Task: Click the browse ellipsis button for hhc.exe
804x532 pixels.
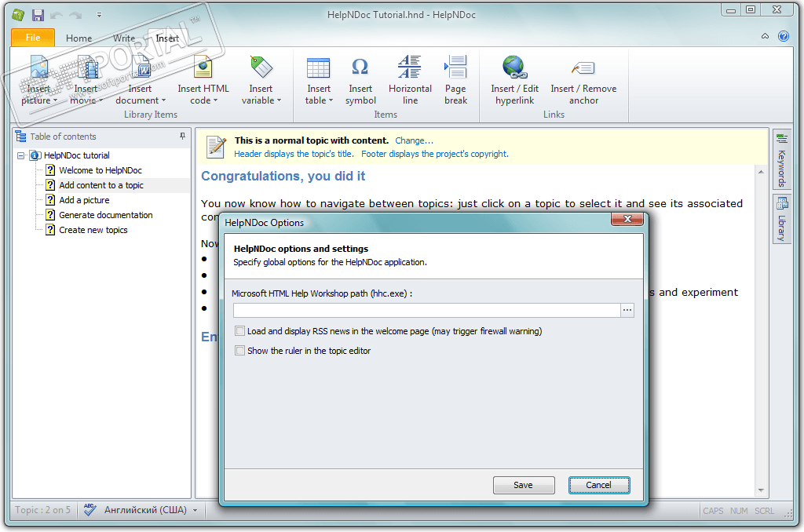Action: point(627,310)
